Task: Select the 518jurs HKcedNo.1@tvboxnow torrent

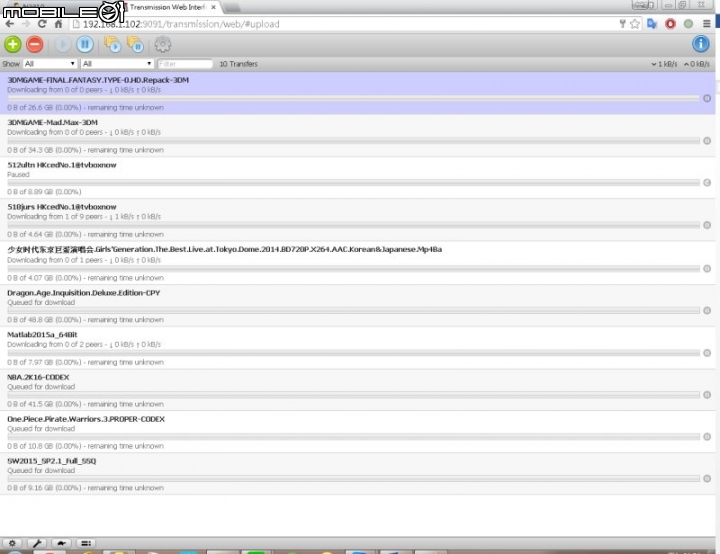Action: [x=358, y=220]
